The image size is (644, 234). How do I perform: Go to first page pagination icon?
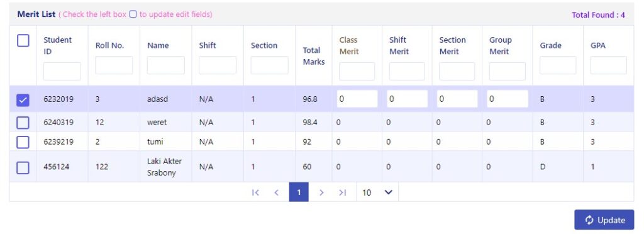tap(255, 192)
